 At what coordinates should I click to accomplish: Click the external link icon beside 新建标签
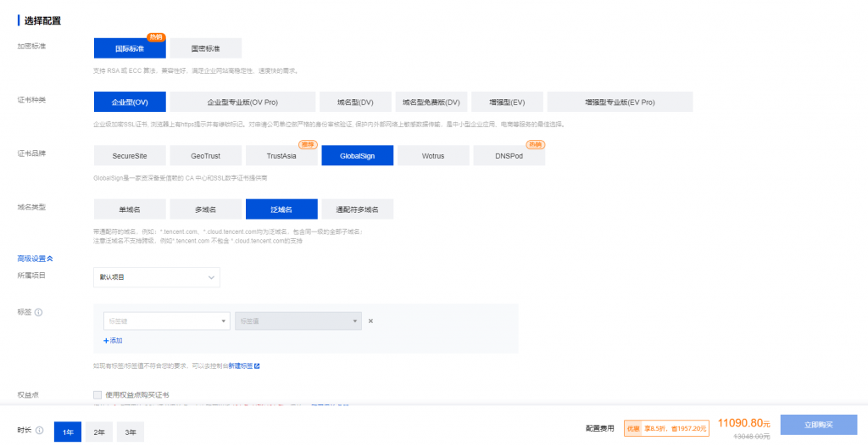pyautogui.click(x=257, y=366)
